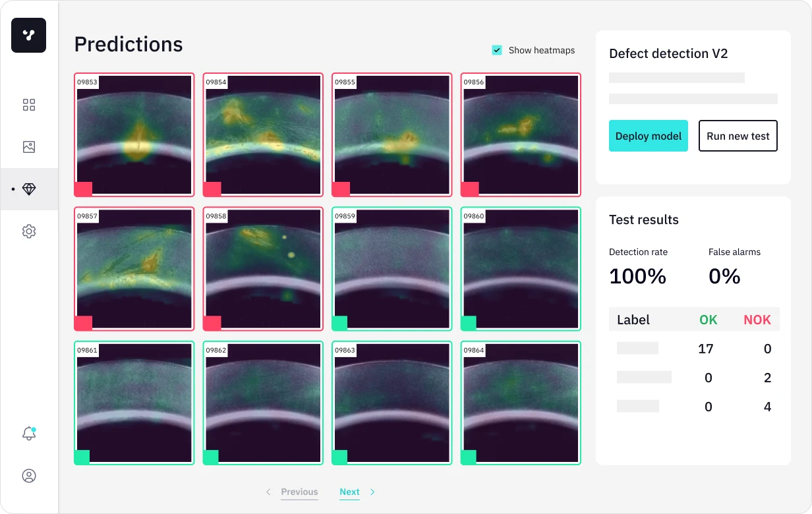The width and height of the screenshot is (812, 514).
Task: Click the NOK column header
Action: pos(757,320)
